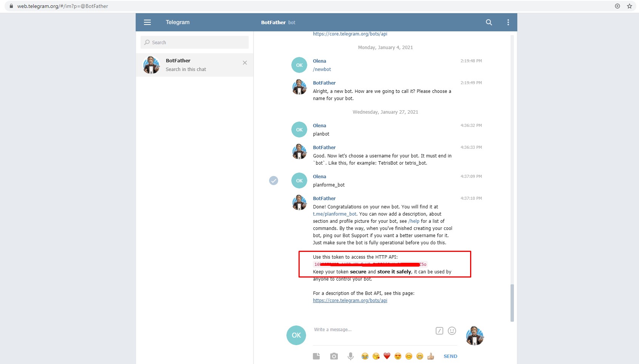Open the bot commands slash icon
Screen dimensions: 639x364
(439, 331)
